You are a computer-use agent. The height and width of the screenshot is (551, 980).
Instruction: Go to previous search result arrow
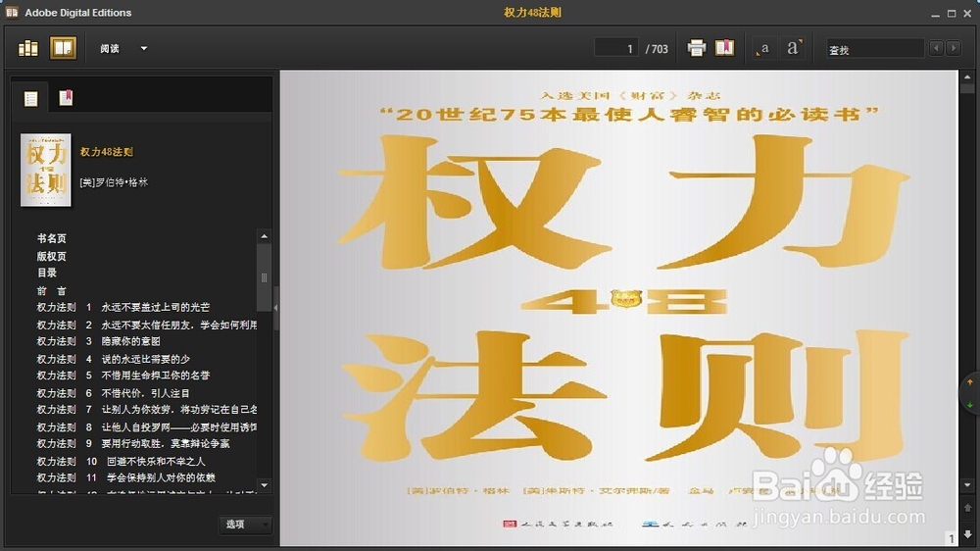click(x=936, y=48)
